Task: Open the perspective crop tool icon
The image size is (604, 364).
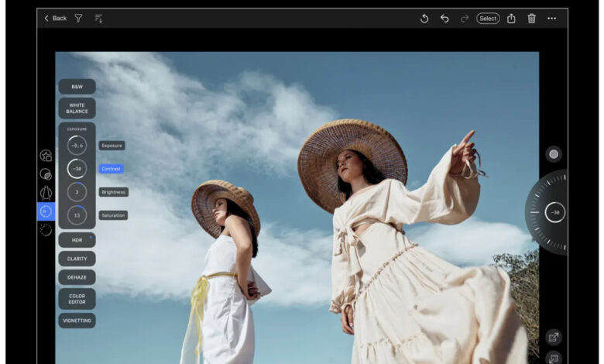Action: (x=46, y=193)
